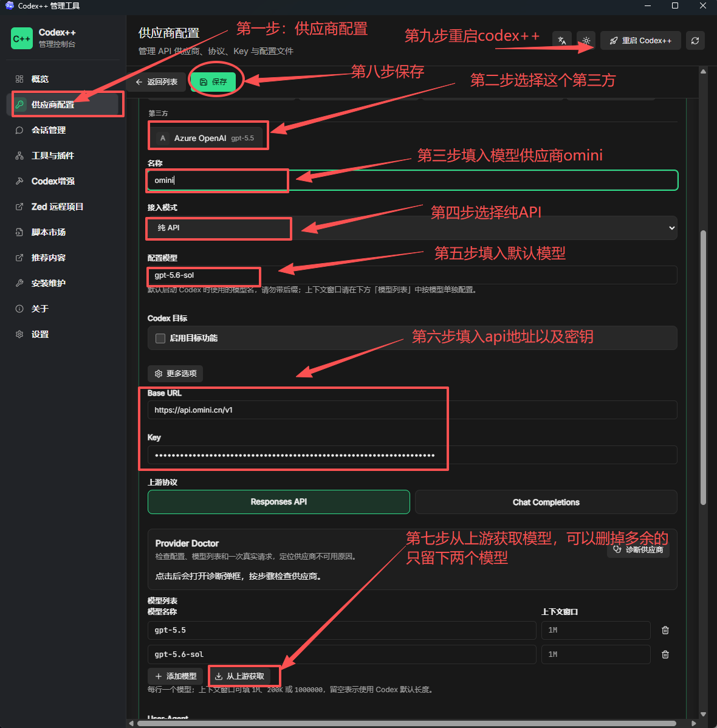Click 从上游获取 fetch from upstream button
The width and height of the screenshot is (717, 728).
pyautogui.click(x=239, y=676)
